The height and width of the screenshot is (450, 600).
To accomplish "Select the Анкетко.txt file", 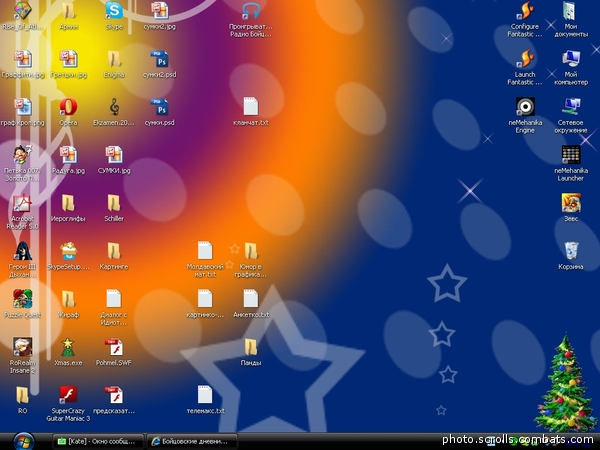I will [251, 299].
